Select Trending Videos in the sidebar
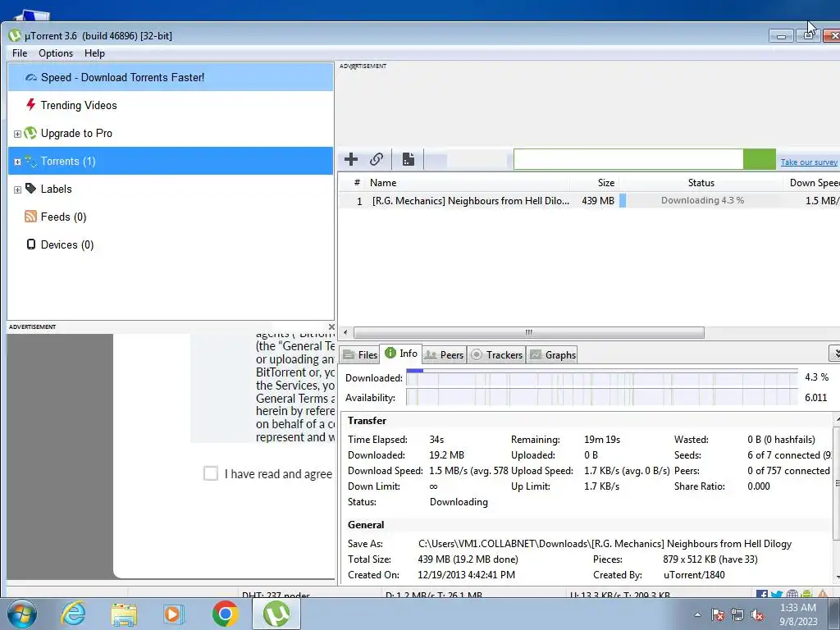This screenshot has width=840, height=630. (171, 105)
